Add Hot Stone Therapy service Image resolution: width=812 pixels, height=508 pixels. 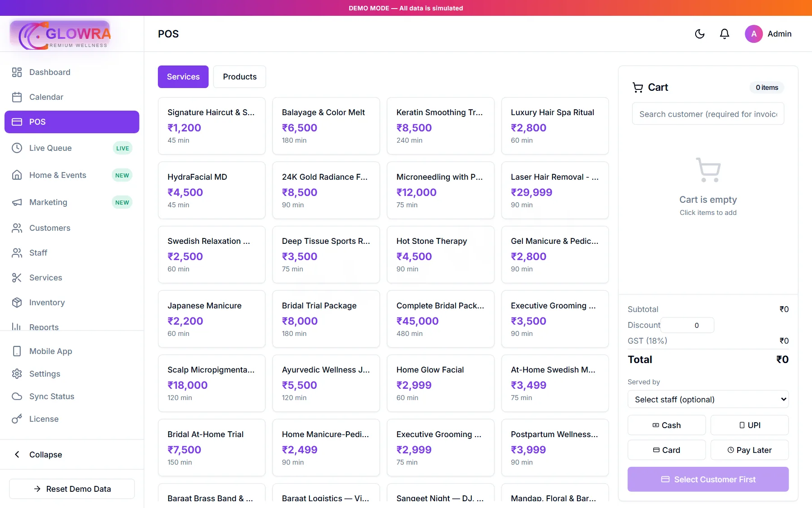point(441,255)
